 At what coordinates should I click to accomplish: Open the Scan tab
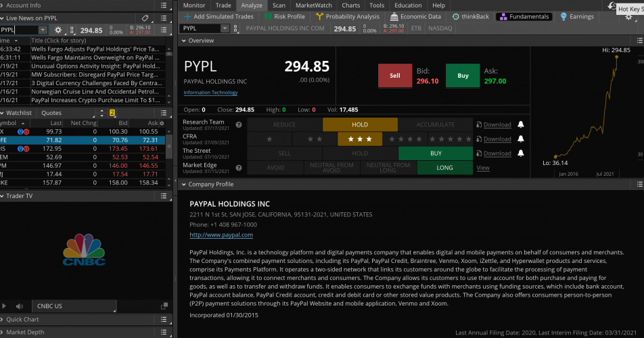coord(279,5)
